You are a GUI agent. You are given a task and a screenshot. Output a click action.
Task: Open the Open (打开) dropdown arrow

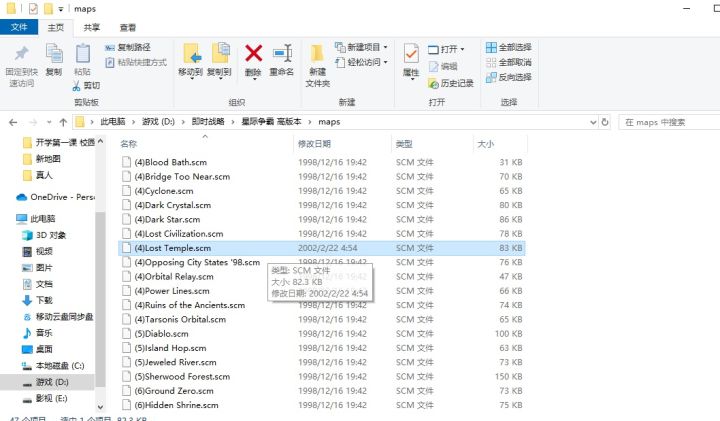(x=462, y=49)
